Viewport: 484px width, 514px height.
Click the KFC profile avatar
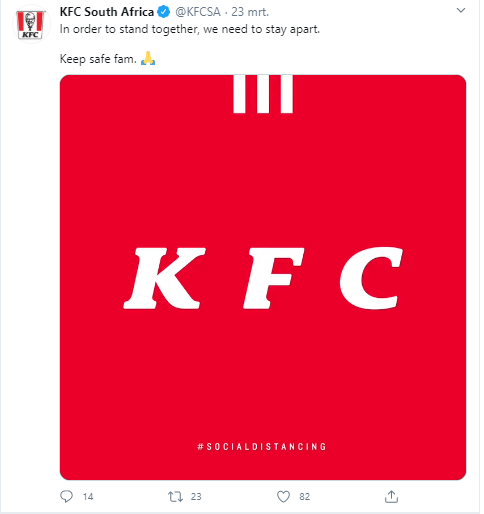click(x=31, y=24)
